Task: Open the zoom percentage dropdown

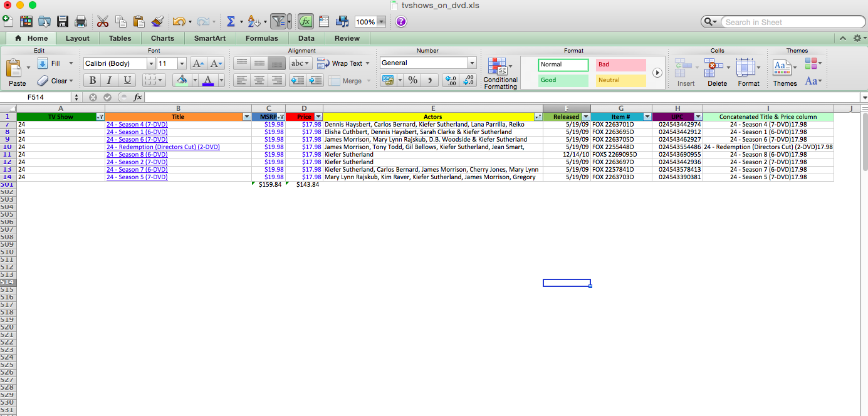Action: (x=381, y=22)
